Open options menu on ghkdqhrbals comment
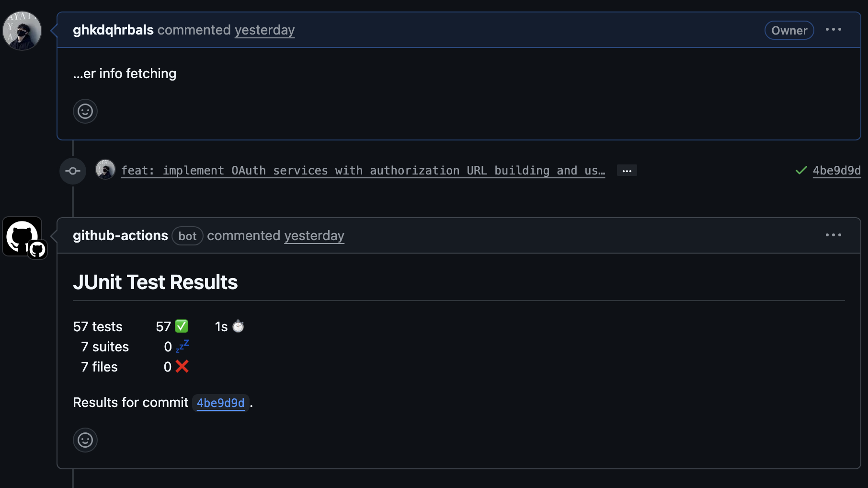This screenshot has height=488, width=868. coord(833,30)
